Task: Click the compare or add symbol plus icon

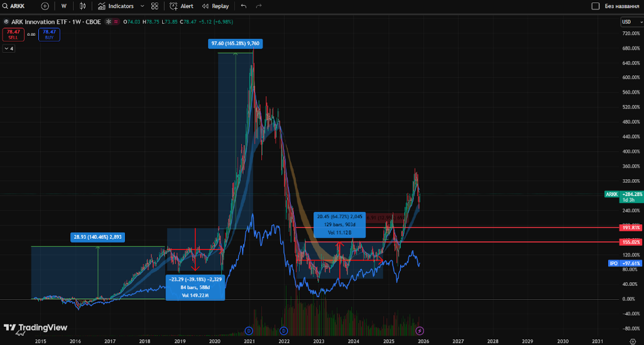Action: click(45, 6)
